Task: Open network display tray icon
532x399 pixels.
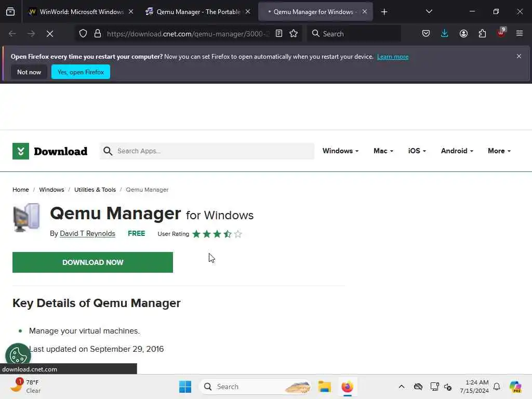Action: tap(435, 387)
